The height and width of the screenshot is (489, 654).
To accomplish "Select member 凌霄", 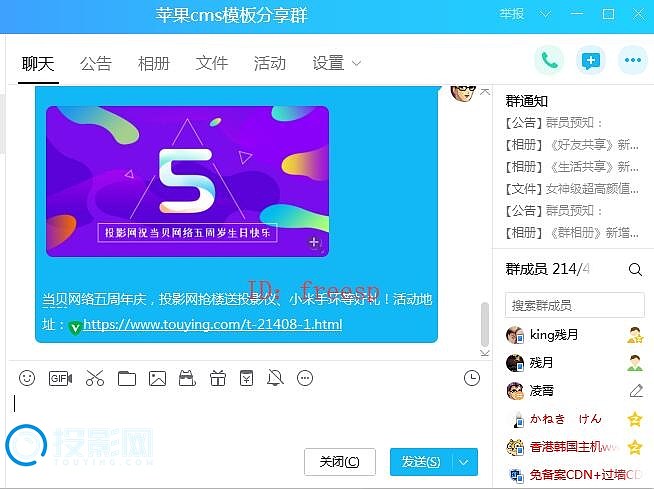I will click(x=574, y=391).
